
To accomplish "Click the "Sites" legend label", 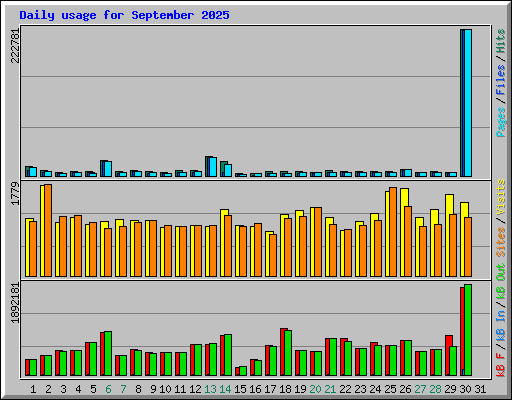I will (501, 242).
